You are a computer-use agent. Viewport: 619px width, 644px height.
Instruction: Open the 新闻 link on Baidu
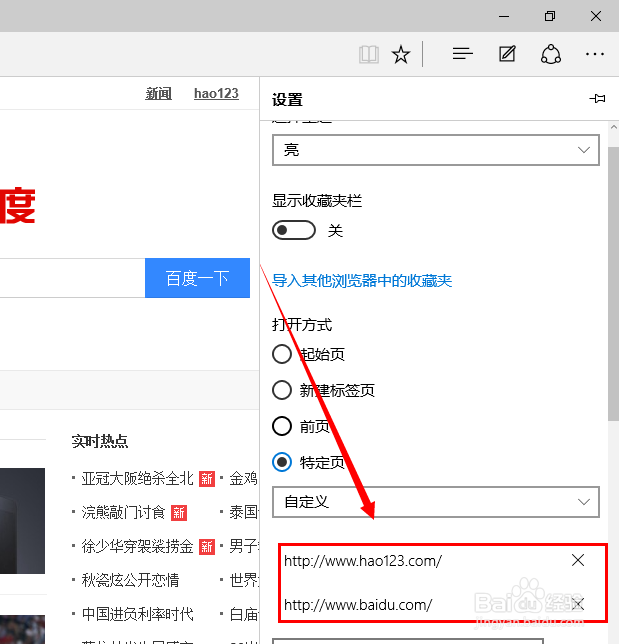[158, 94]
